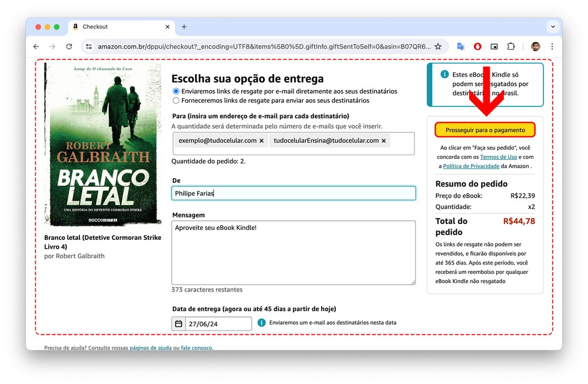This screenshot has height=384, width=588.
Task: Select the Checkout tab
Action: pyautogui.click(x=122, y=26)
